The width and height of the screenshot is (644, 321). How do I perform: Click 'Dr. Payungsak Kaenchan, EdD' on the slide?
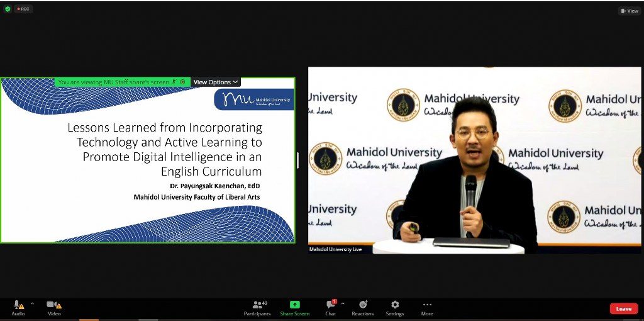click(215, 186)
